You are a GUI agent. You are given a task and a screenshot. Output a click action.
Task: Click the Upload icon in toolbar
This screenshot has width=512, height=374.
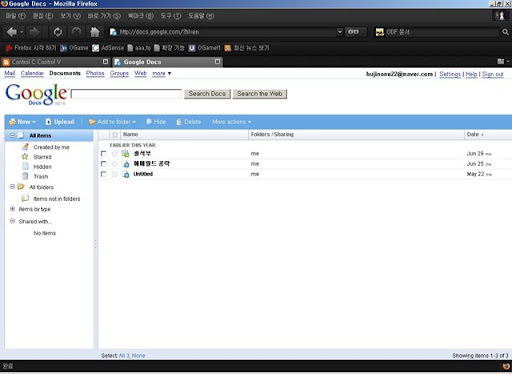49,122
